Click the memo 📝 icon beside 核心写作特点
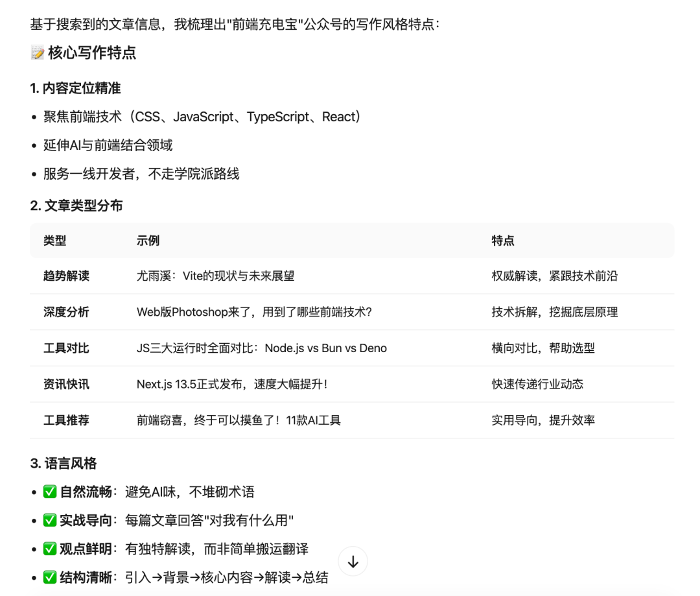The height and width of the screenshot is (596, 700). click(x=36, y=54)
